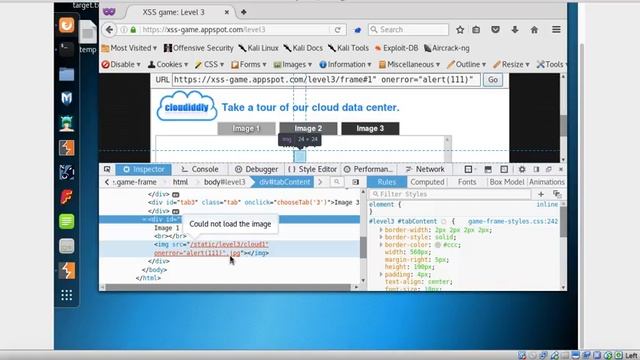Open the Forms dropdown menu
The height and width of the screenshot is (360, 640).
pos(249,64)
